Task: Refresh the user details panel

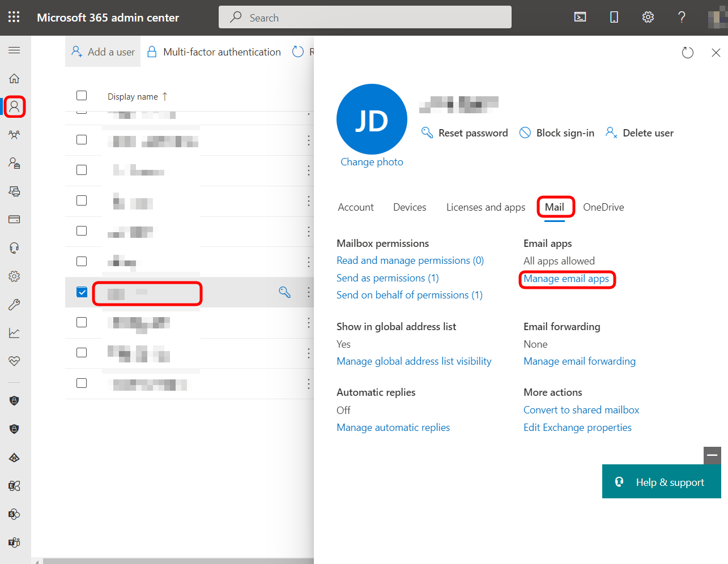Action: 687,53
